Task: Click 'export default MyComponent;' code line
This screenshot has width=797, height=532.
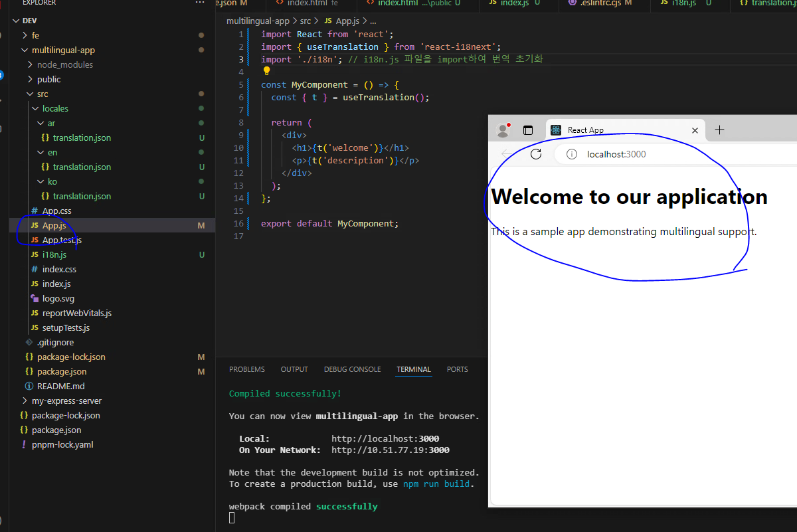Action: click(x=329, y=223)
